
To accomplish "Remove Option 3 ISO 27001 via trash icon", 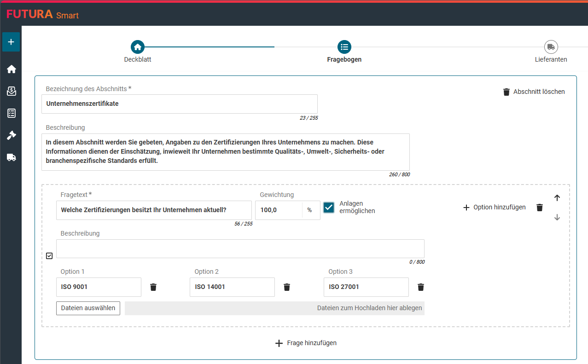I will click(421, 287).
